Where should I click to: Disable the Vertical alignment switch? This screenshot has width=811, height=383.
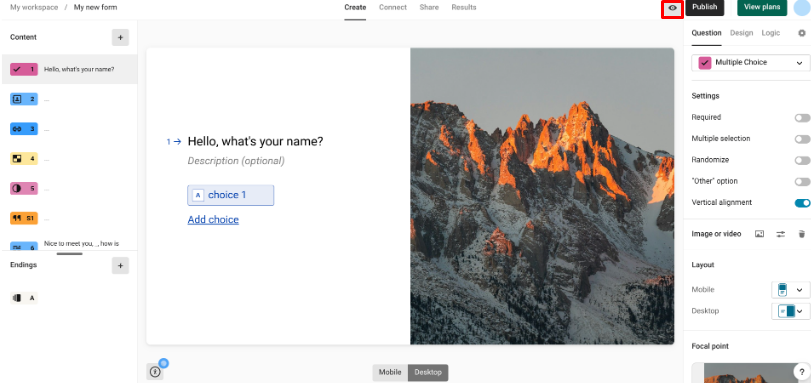[802, 203]
